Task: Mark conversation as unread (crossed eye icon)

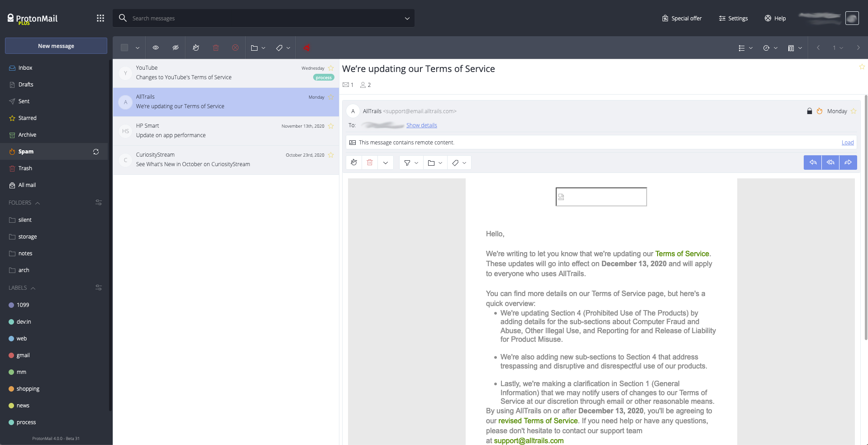Action: click(175, 48)
